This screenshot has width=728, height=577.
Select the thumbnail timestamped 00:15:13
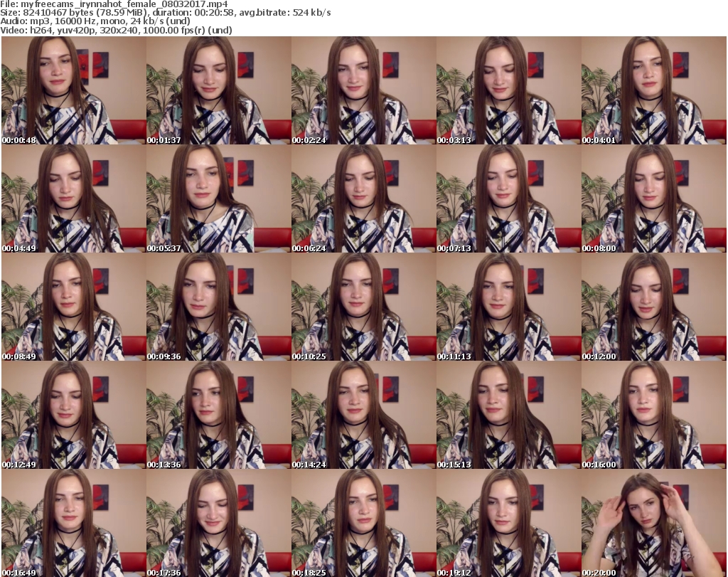pos(508,415)
